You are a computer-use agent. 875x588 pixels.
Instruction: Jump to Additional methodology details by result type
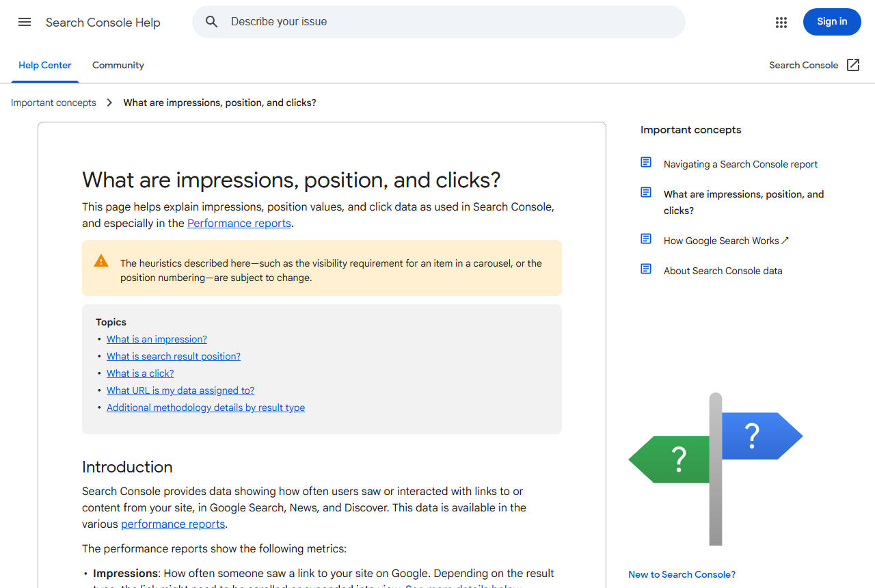point(206,407)
